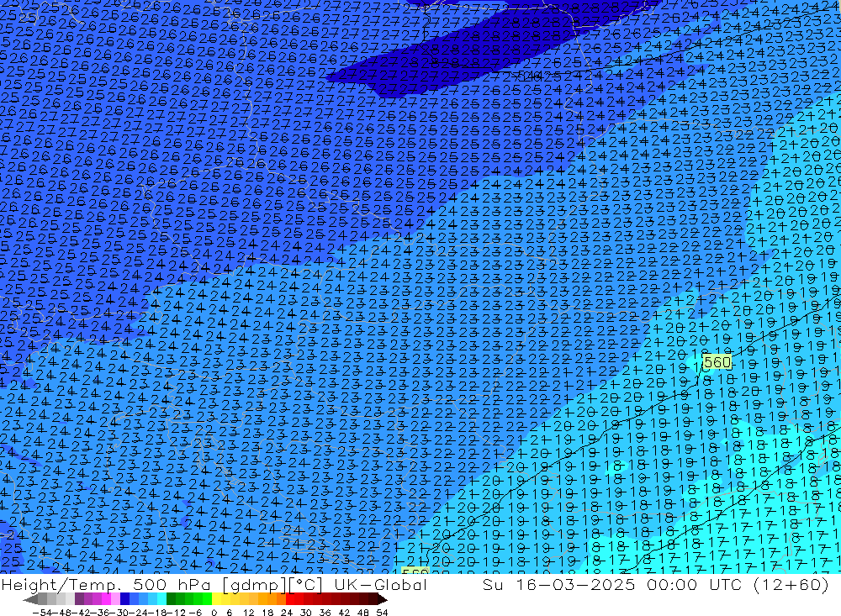Click the '[gdmp]' unit label
Viewport: 841px width, 616px height.
[x=254, y=585]
